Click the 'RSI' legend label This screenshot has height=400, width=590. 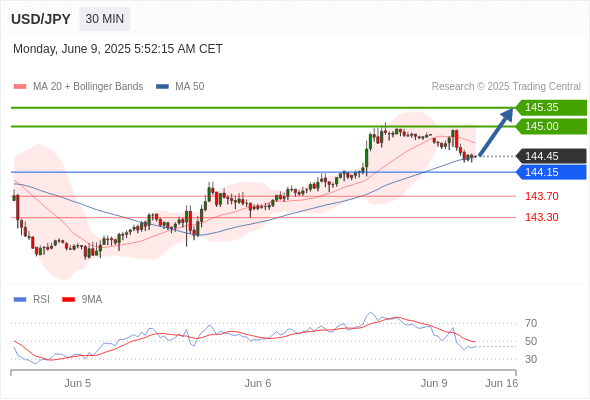tap(41, 300)
